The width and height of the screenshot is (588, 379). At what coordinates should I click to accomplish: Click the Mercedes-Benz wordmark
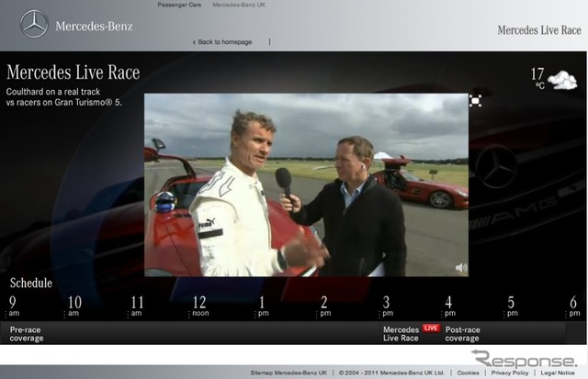click(94, 27)
